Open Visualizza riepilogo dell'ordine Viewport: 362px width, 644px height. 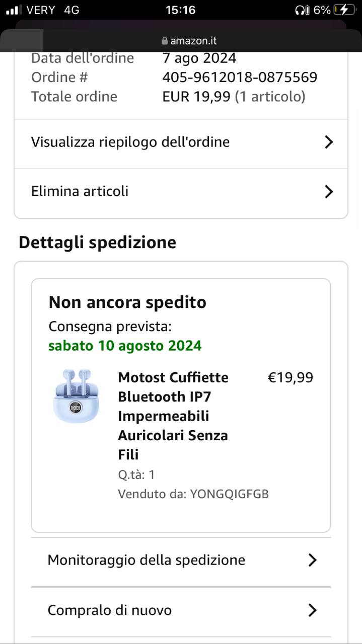(130, 142)
